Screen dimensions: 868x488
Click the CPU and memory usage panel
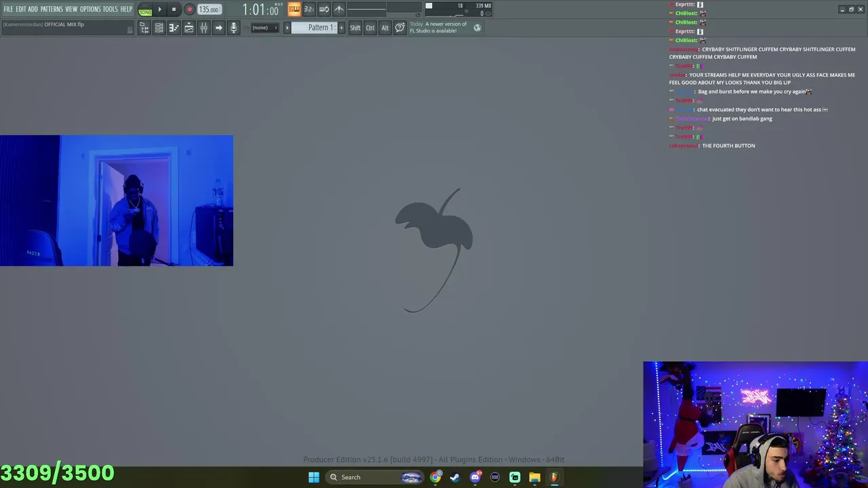point(458,9)
